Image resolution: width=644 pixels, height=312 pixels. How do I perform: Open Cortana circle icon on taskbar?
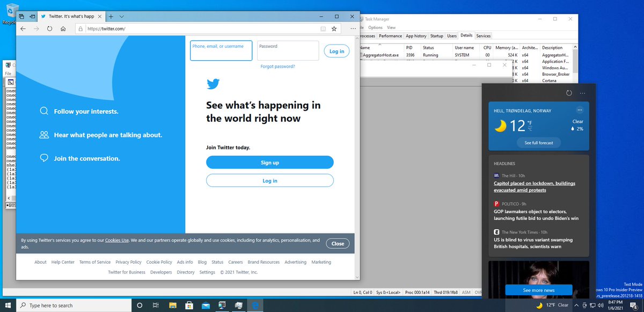pos(140,305)
